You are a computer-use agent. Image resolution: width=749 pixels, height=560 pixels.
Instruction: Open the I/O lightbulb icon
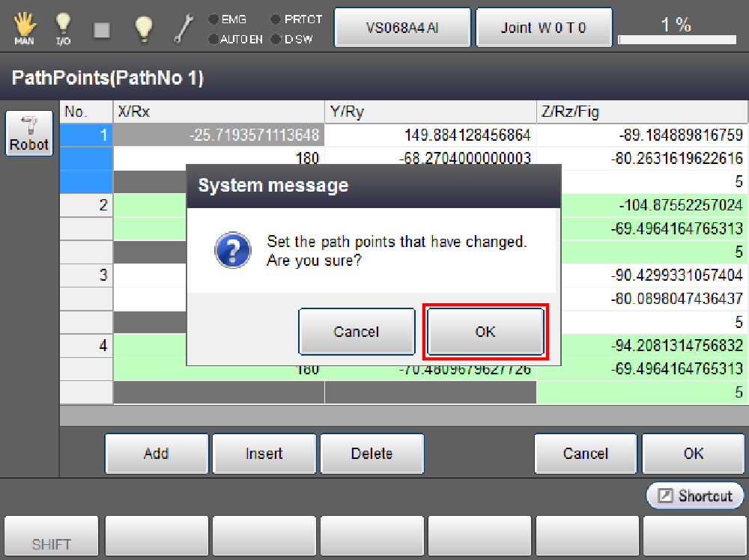[x=63, y=28]
